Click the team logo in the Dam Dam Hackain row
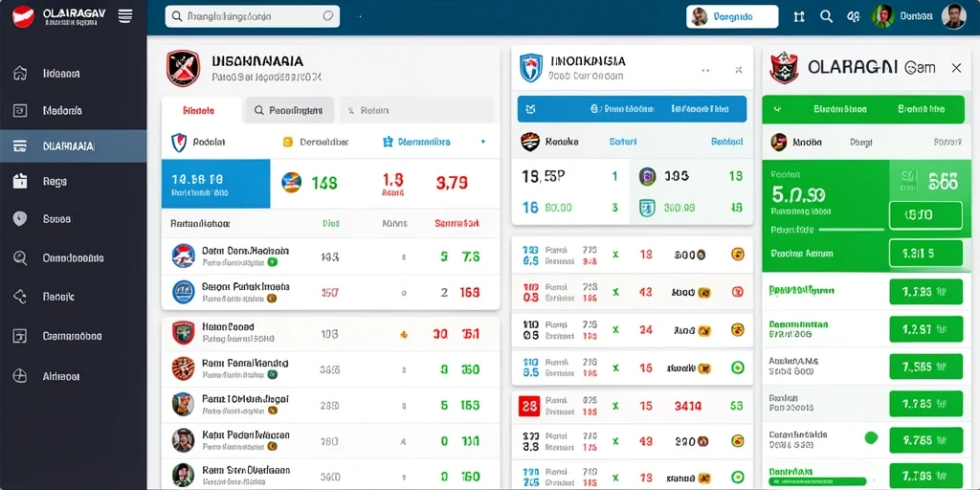The height and width of the screenshot is (490, 980). pyautogui.click(x=183, y=256)
